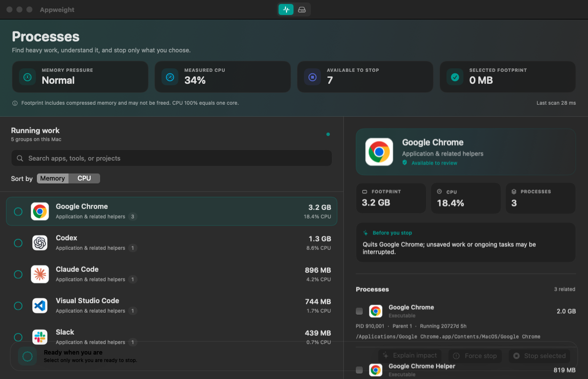Open the Slack row
The height and width of the screenshot is (379, 588).
pos(171,337)
